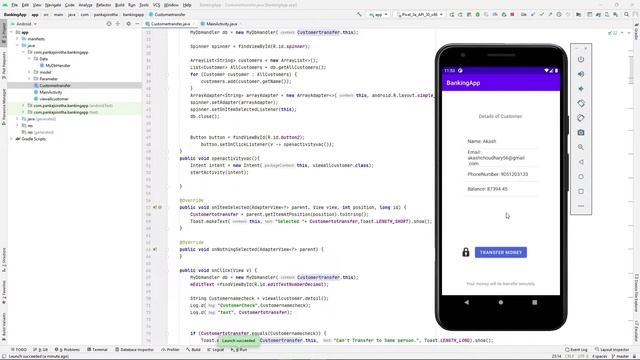Viewport: 640px width, 360px height.
Task: Hide the Project panel with the minus icon
Action: (137, 24)
